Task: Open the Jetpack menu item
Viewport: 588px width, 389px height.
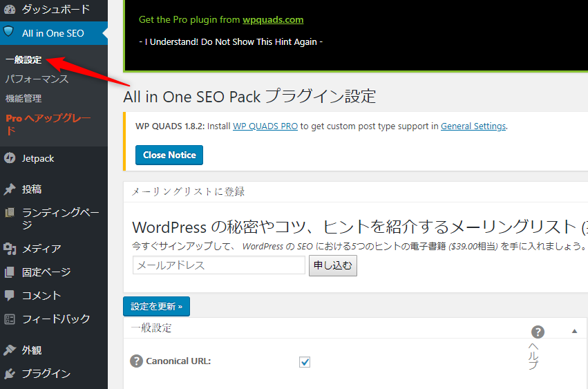Action: point(54,158)
